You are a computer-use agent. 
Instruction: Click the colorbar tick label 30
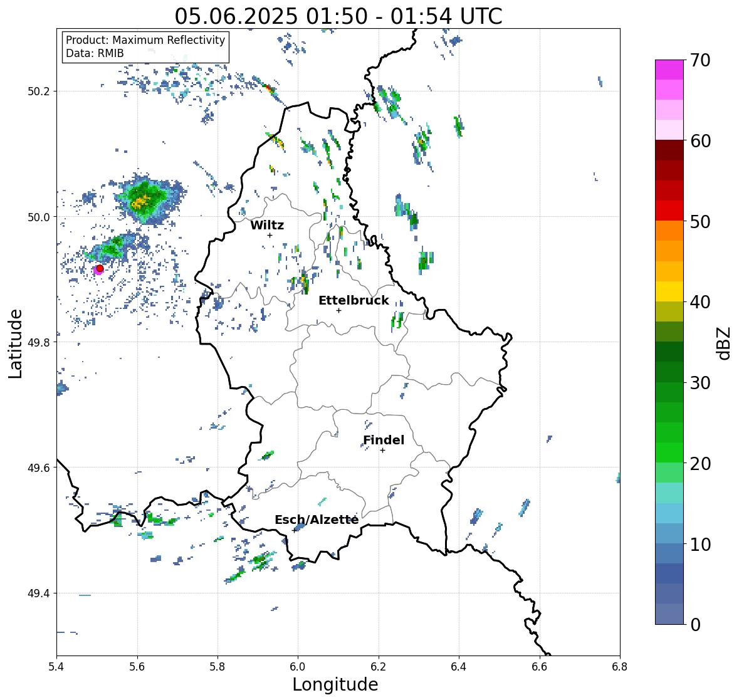coord(700,382)
